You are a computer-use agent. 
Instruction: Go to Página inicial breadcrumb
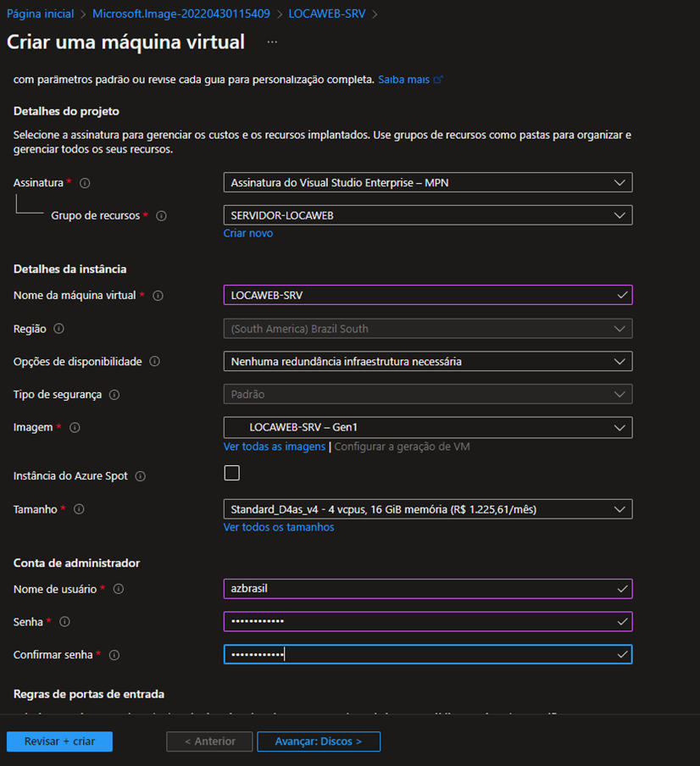(x=41, y=14)
